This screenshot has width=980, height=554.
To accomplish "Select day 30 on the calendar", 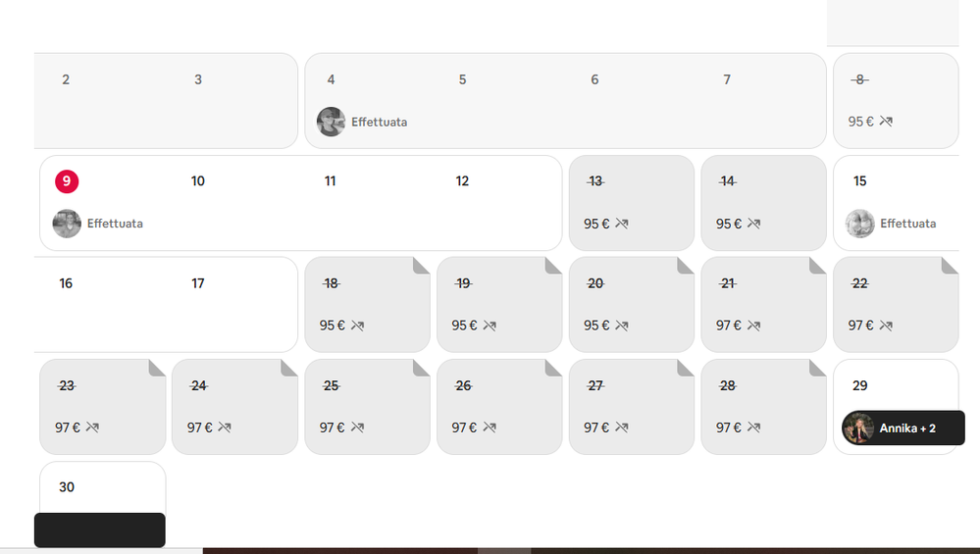I will [x=67, y=487].
